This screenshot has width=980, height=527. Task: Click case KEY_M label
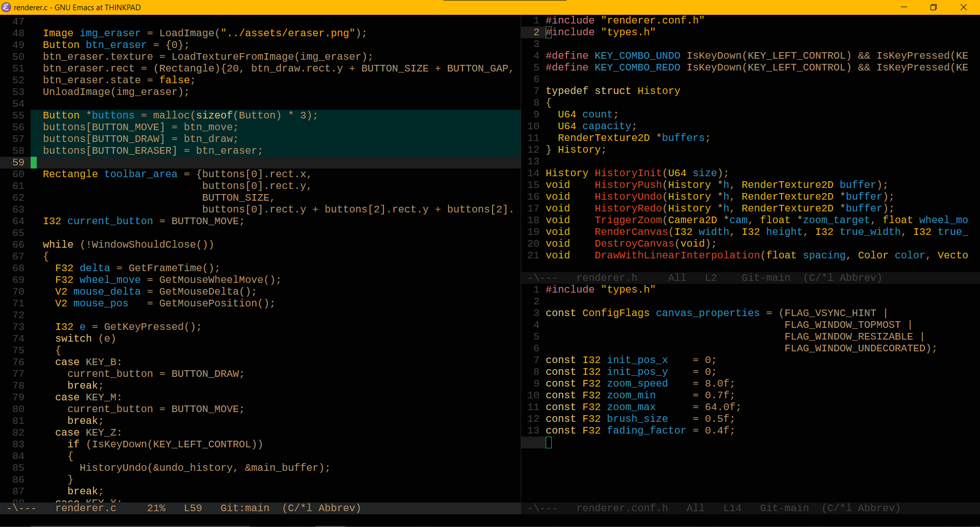click(89, 397)
